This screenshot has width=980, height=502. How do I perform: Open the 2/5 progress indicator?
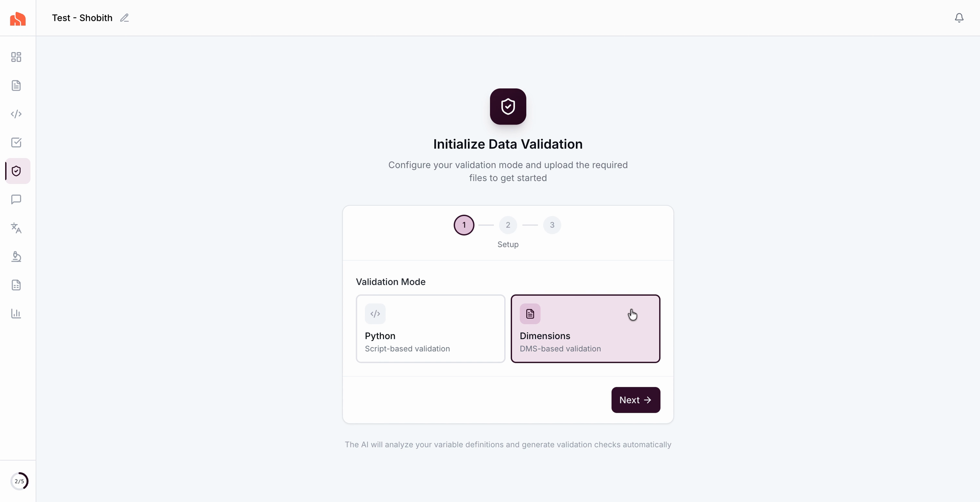pos(19,481)
